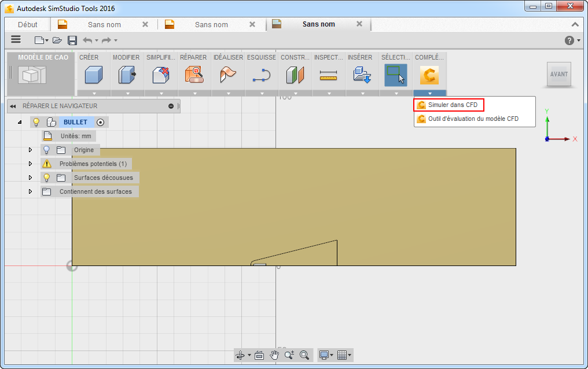Switch to the first Sans nom tab
The image size is (588, 369).
pos(104,25)
